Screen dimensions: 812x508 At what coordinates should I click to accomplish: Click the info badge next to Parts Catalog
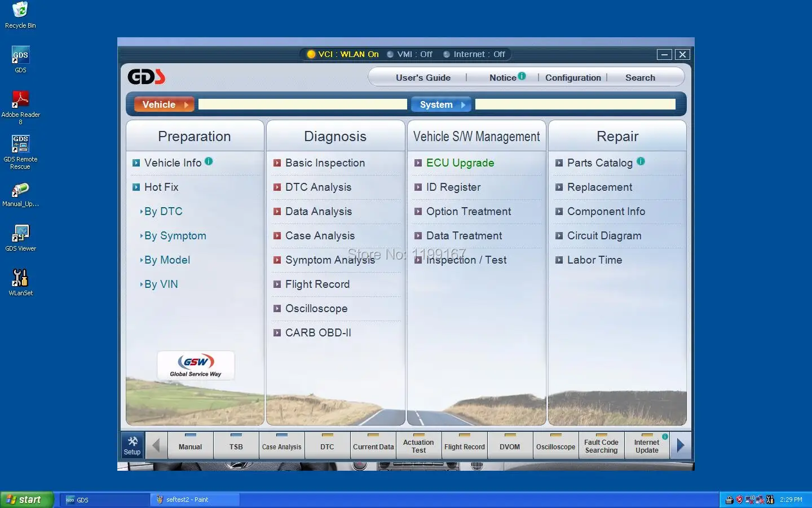pyautogui.click(x=641, y=161)
